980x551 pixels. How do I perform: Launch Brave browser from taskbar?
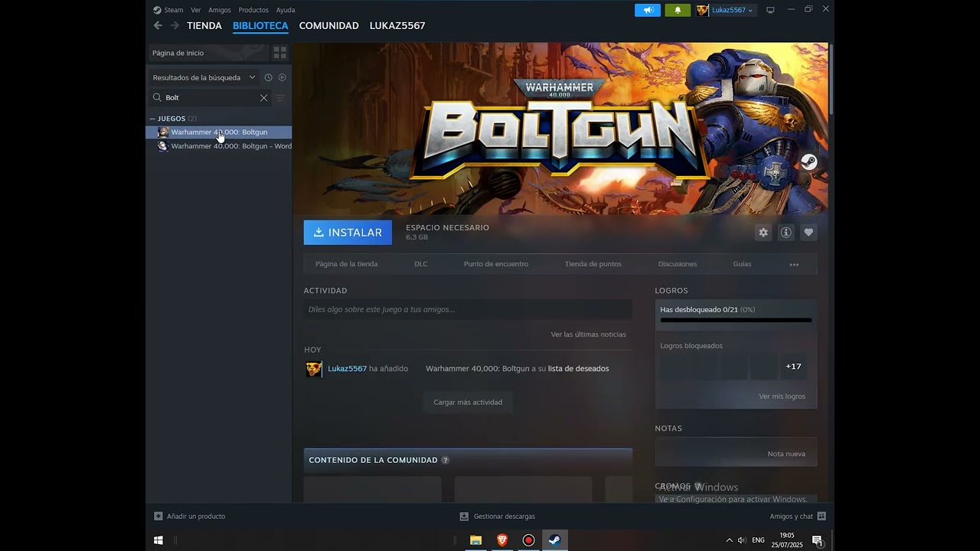[502, 540]
